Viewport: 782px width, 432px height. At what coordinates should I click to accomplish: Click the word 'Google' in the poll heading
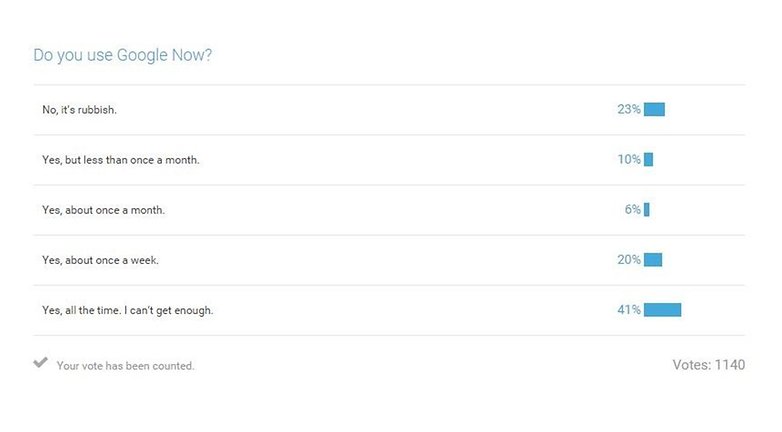coord(142,55)
